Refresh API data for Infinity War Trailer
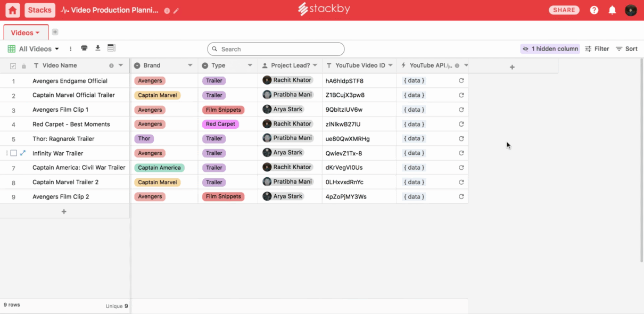644x314 pixels. click(x=461, y=153)
